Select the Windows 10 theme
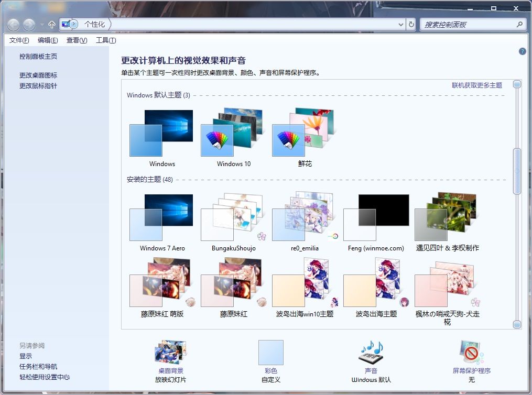 [x=233, y=138]
